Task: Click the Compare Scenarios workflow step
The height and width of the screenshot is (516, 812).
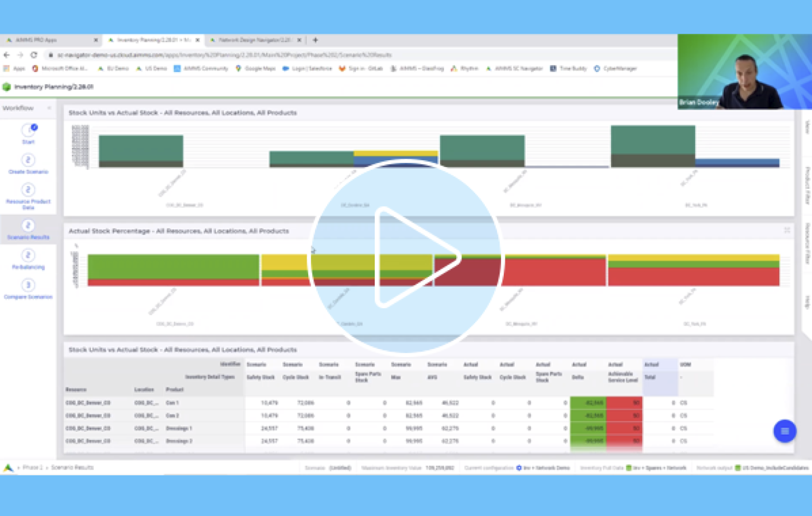Action: click(28, 285)
